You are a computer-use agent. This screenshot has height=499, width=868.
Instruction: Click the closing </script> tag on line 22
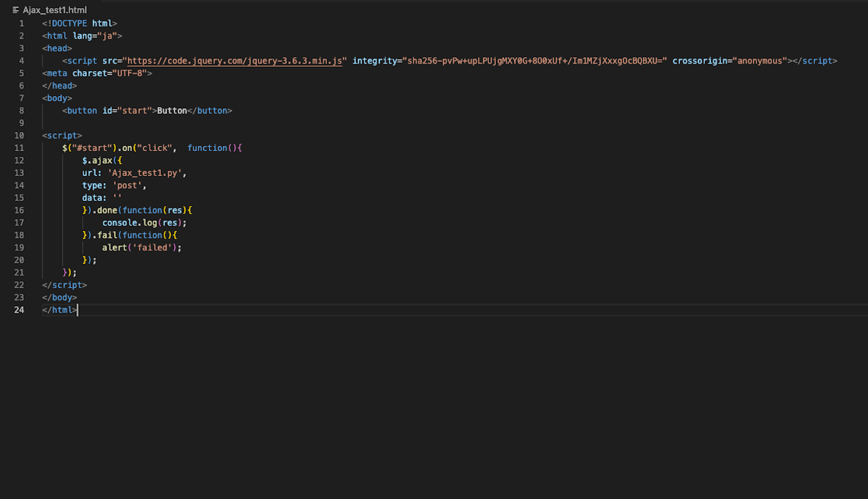click(64, 285)
